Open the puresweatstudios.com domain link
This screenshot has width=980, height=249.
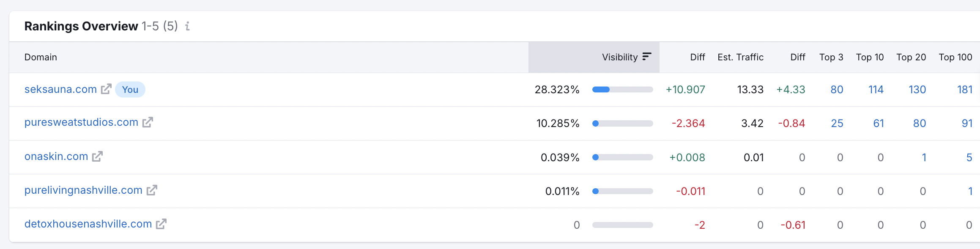[x=81, y=122]
